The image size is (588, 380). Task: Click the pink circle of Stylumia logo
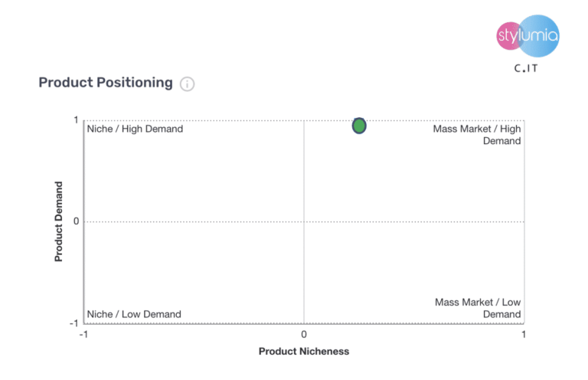pyautogui.click(x=508, y=36)
